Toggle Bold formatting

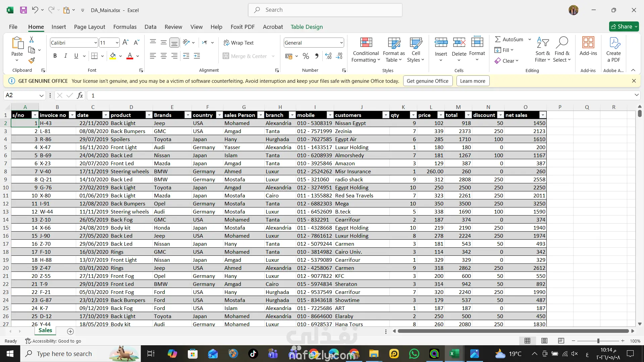[55, 56]
